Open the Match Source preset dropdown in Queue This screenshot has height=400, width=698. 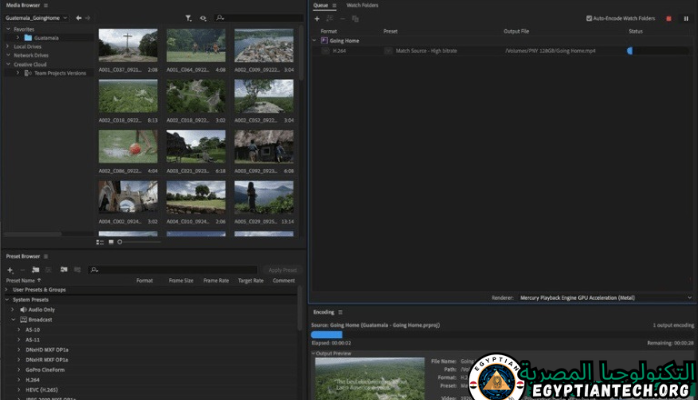click(x=388, y=51)
